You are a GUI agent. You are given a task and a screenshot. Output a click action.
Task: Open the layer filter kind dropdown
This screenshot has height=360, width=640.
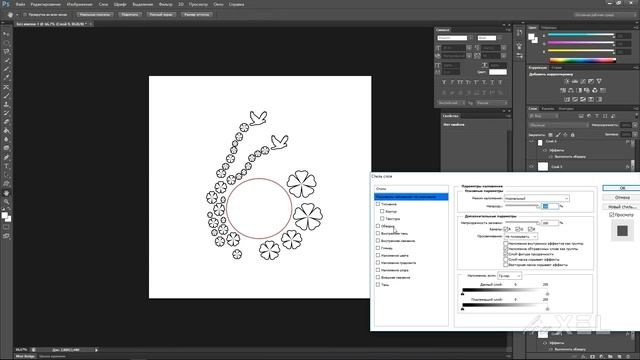pyautogui.click(x=544, y=116)
